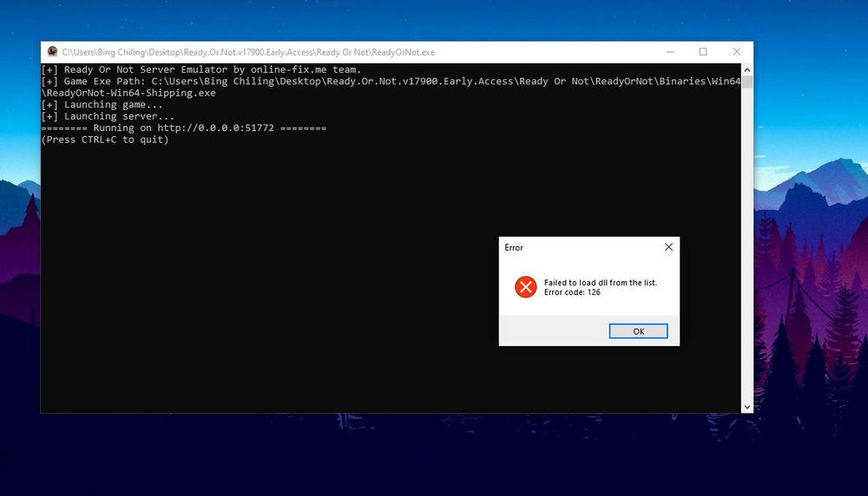
Task: Click the 'Game Exe Path' console line
Action: click(x=391, y=82)
